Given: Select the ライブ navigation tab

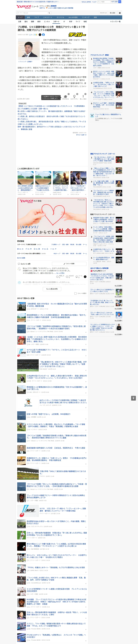Looking at the screenshot, I should click(x=37, y=17).
